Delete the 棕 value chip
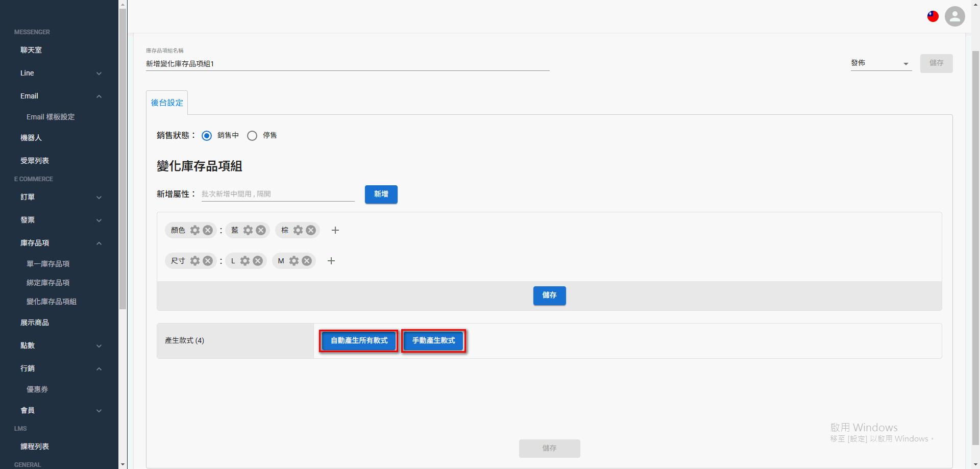The image size is (980, 469). pyautogui.click(x=311, y=230)
